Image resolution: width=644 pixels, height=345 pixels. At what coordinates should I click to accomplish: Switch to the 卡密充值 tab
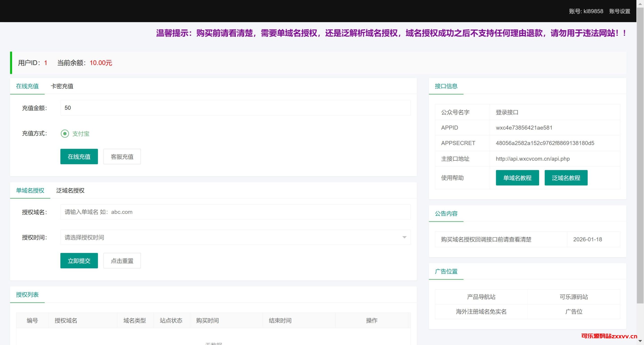coord(62,86)
